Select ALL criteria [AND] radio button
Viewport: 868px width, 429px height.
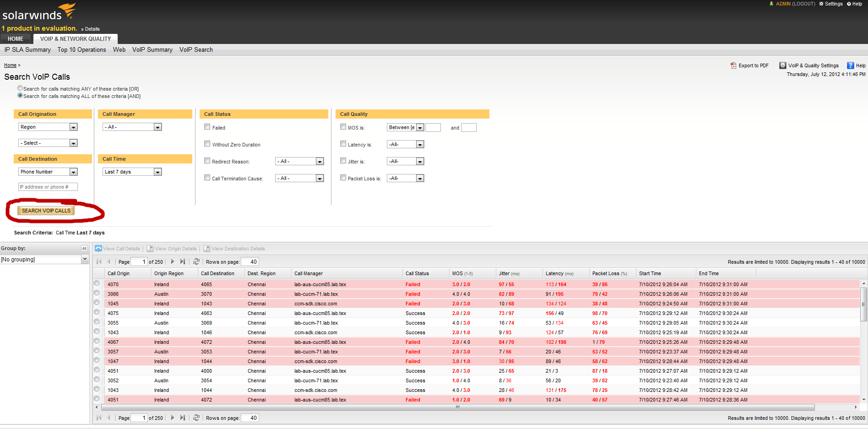(20, 95)
